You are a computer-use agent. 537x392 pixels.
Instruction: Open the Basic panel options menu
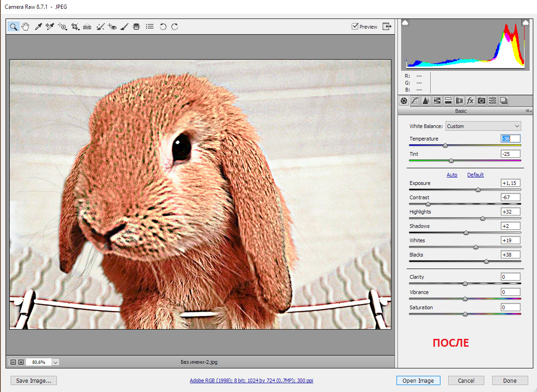(x=527, y=111)
